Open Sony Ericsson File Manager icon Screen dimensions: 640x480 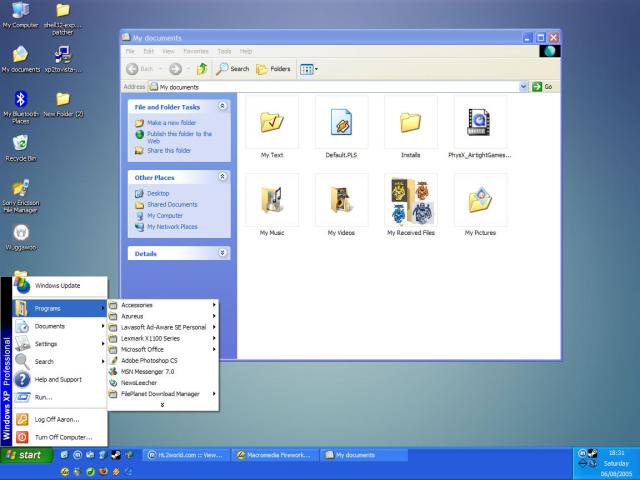[20, 196]
